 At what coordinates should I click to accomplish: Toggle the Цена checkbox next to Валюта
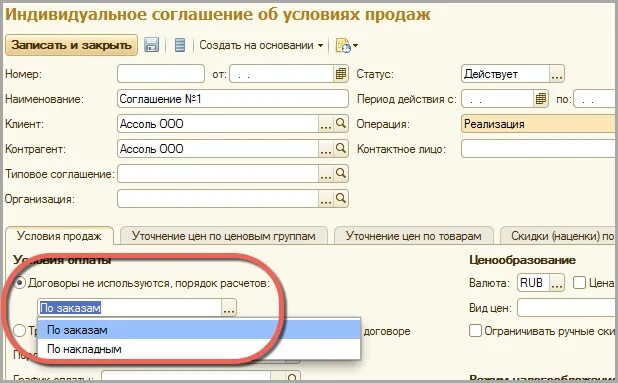click(579, 283)
